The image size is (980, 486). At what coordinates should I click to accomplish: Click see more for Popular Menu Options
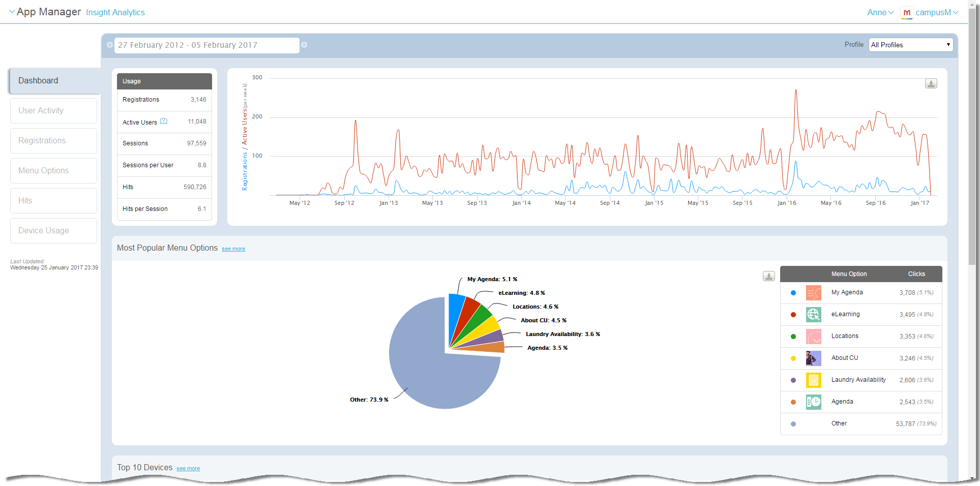coord(233,249)
